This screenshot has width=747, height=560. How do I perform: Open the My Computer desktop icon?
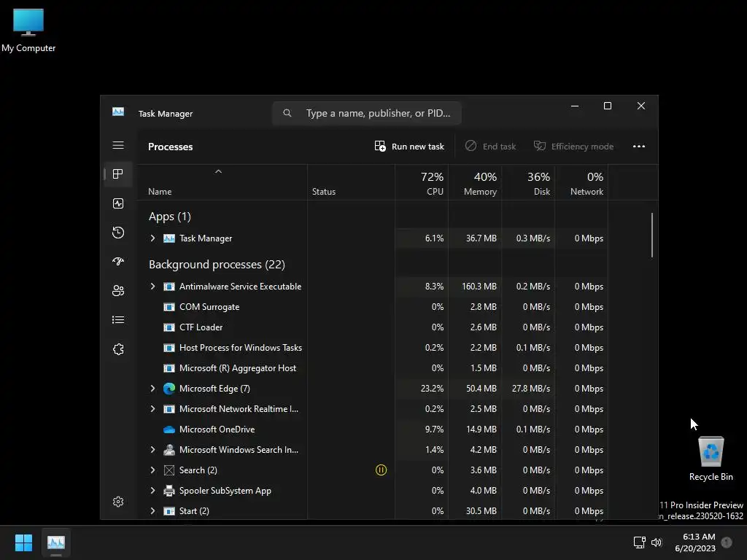point(28,29)
